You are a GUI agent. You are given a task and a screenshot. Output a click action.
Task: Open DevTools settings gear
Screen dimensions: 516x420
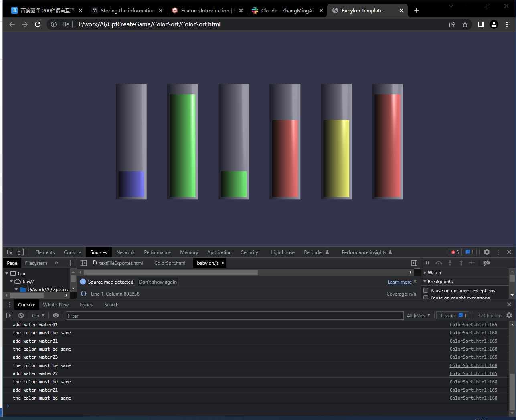point(486,252)
